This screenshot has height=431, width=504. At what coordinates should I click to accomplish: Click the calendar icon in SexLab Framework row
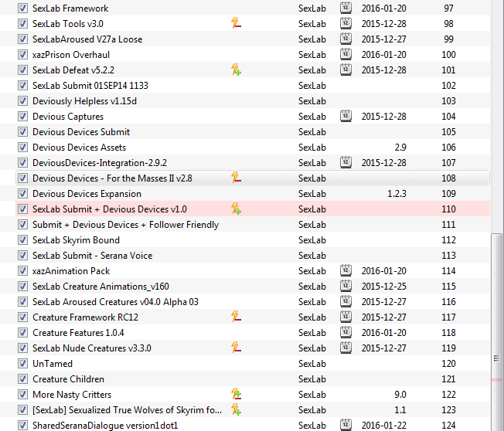click(346, 8)
